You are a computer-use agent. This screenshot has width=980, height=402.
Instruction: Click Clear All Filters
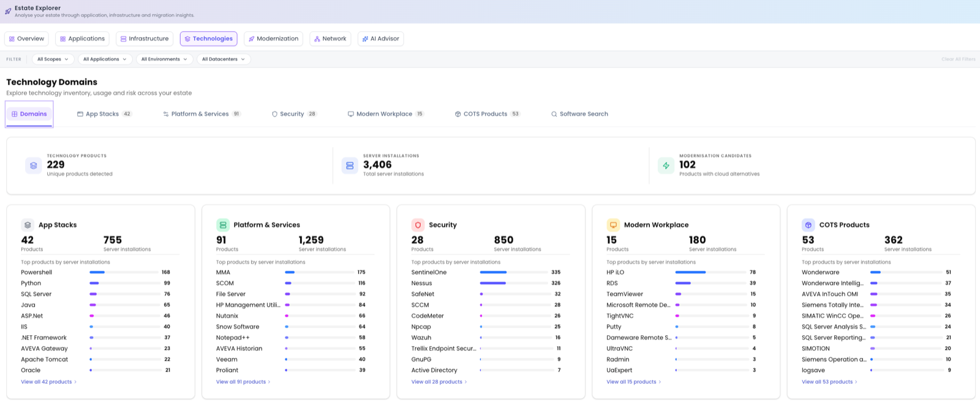959,59
